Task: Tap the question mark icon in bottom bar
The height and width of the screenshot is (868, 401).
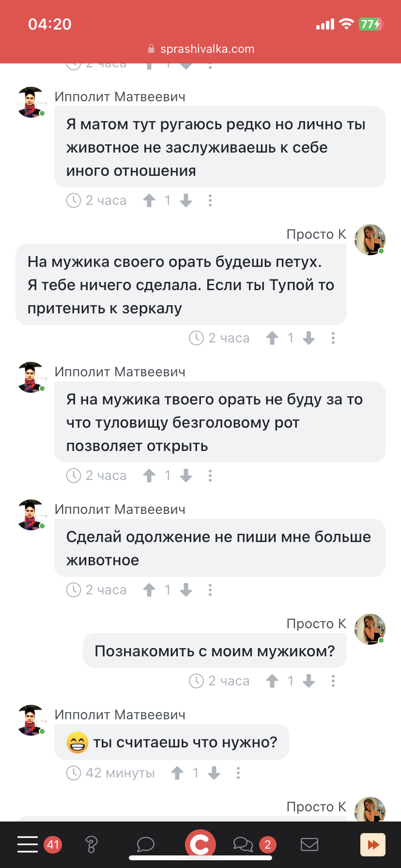Action: [x=91, y=845]
